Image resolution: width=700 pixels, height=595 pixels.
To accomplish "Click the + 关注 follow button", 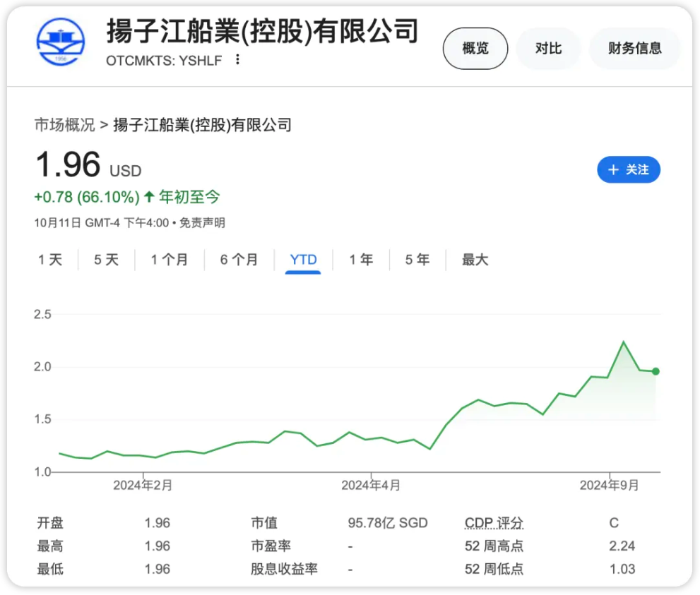I will [629, 169].
